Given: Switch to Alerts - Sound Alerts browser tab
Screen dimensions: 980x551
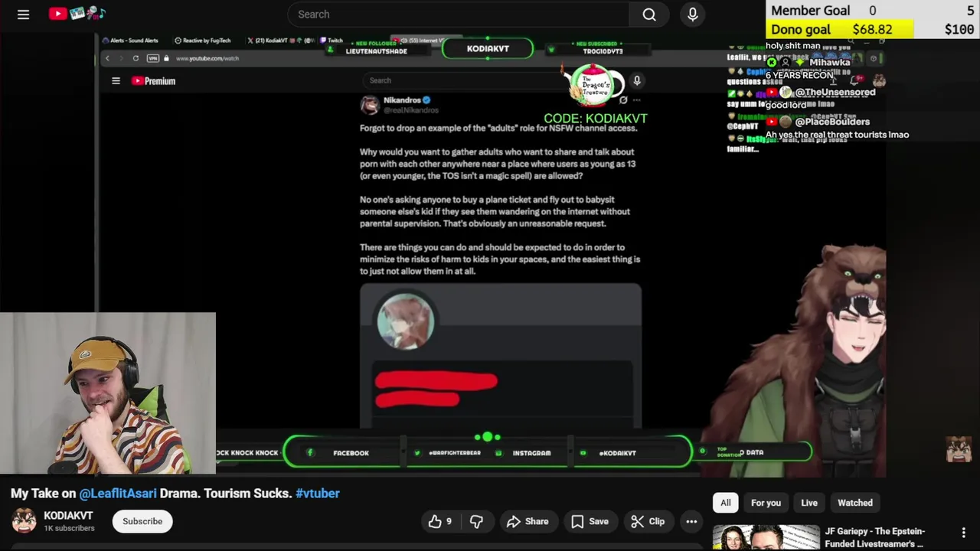Looking at the screenshot, I should click(x=130, y=41).
